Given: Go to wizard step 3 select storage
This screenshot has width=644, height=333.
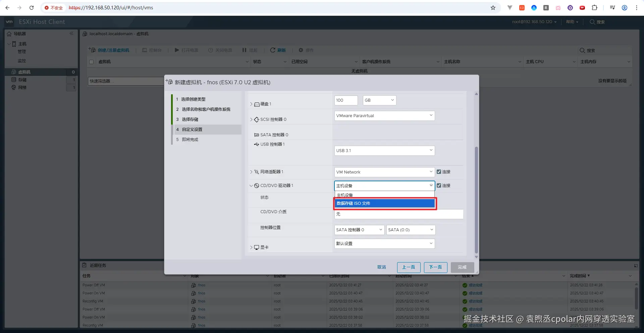Looking at the screenshot, I should [x=207, y=120].
